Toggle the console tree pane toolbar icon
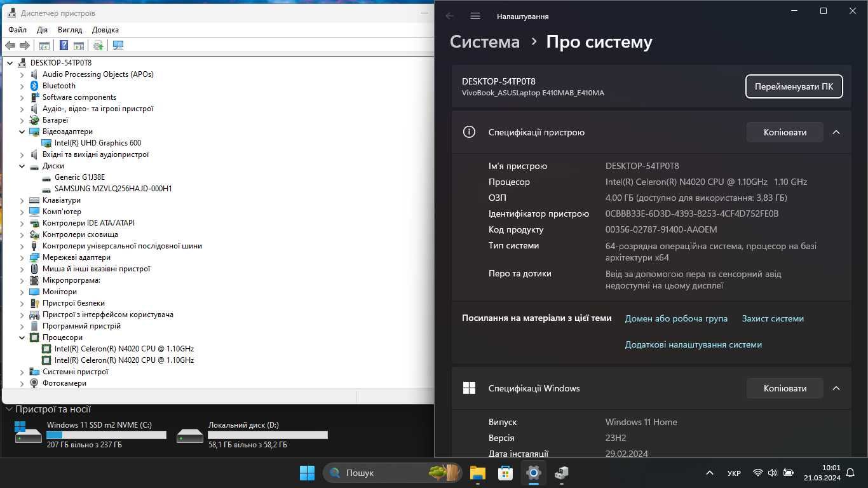The width and height of the screenshot is (868, 488). point(44,45)
